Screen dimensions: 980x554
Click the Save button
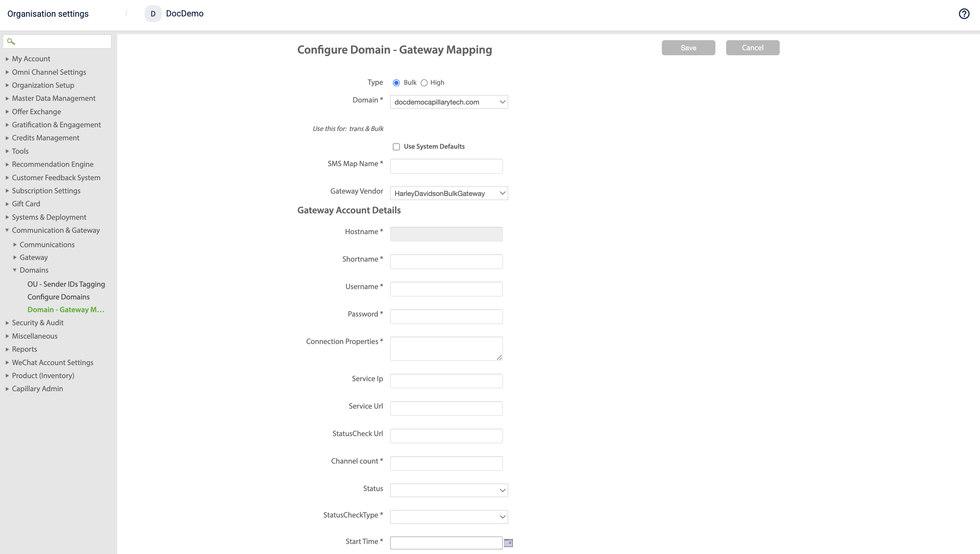coord(688,48)
